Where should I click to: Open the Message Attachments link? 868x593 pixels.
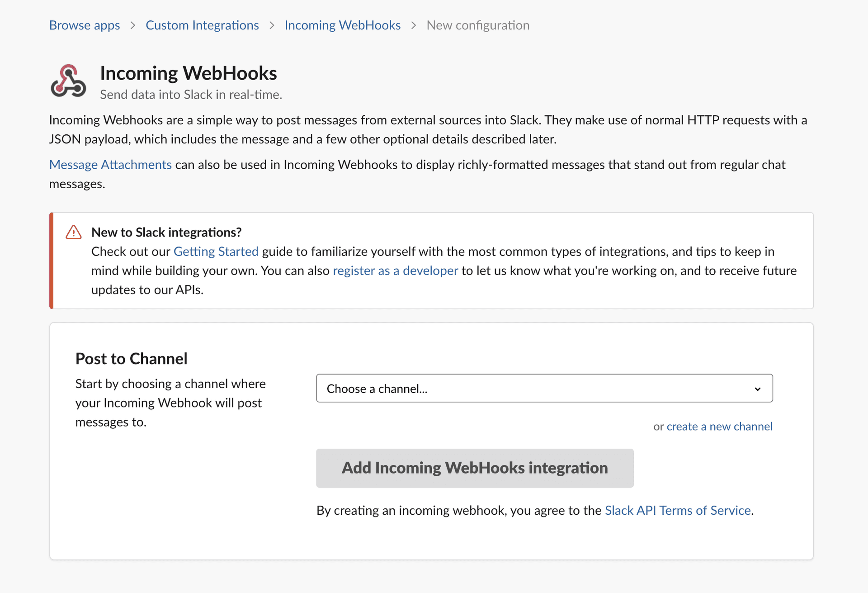pyautogui.click(x=110, y=165)
